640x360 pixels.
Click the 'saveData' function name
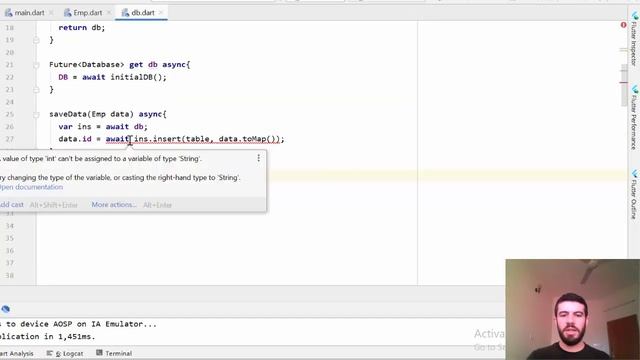68,114
